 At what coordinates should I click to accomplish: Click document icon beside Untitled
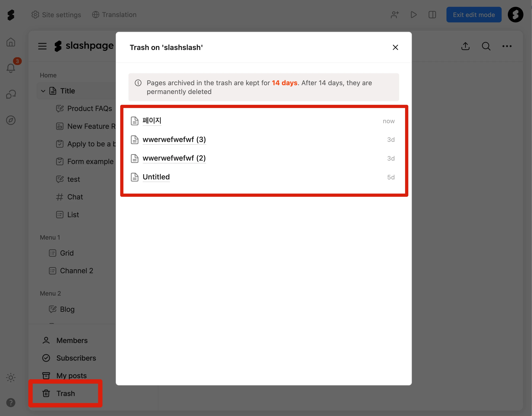tap(134, 177)
